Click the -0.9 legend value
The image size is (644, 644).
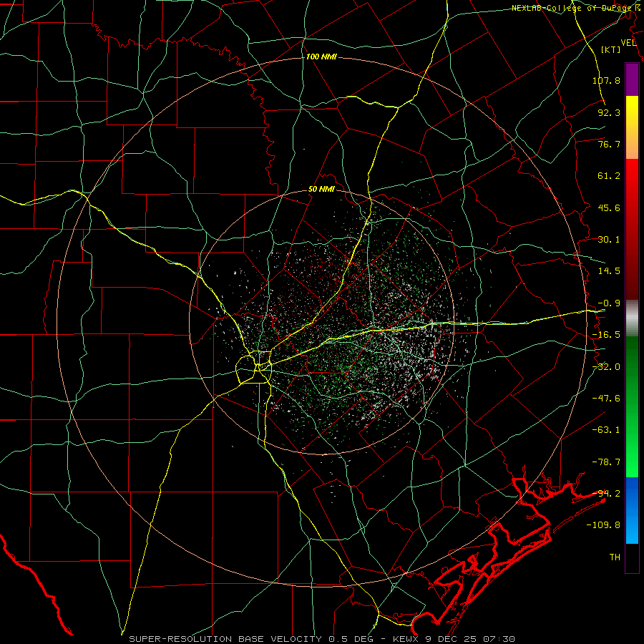click(609, 303)
